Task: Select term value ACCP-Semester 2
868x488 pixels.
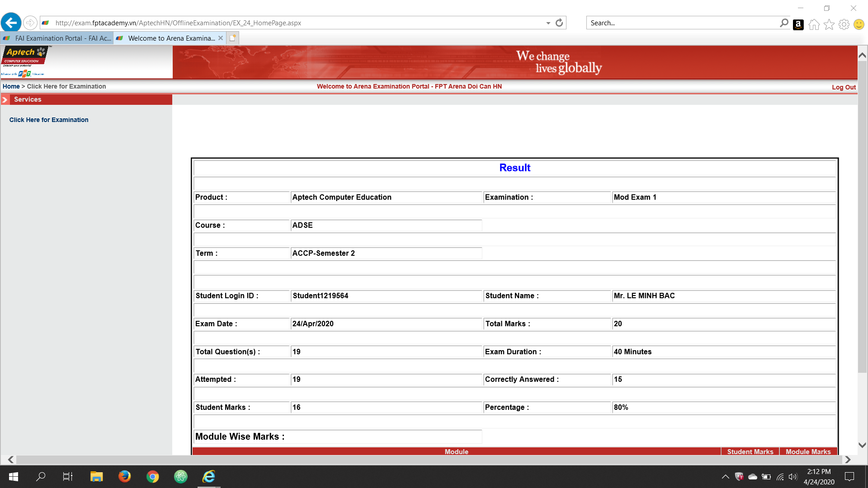Action: [x=324, y=253]
